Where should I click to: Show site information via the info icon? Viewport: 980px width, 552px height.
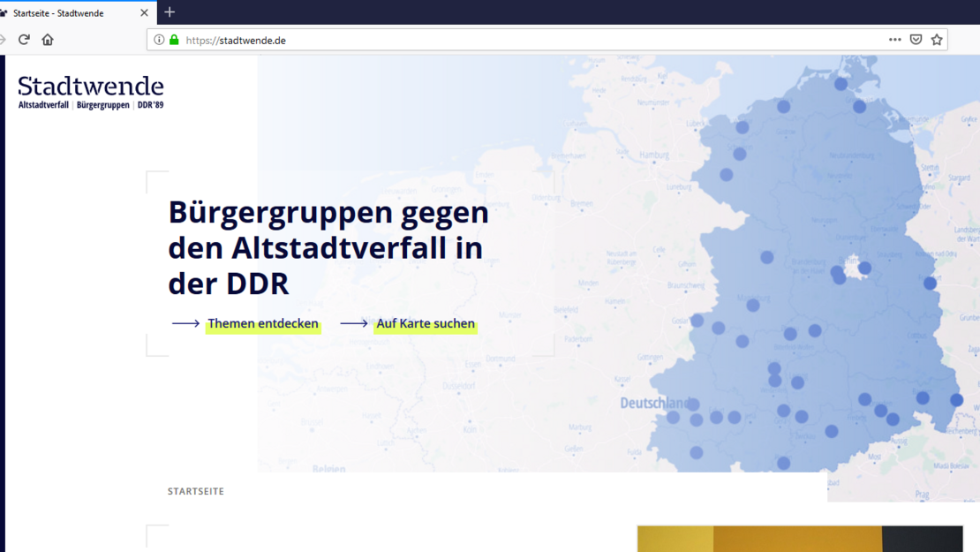(159, 40)
